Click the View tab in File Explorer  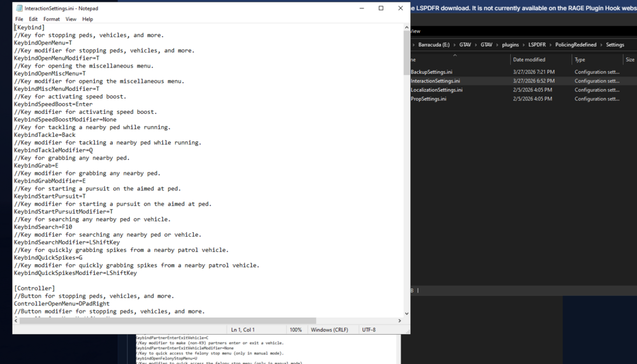pos(415,31)
